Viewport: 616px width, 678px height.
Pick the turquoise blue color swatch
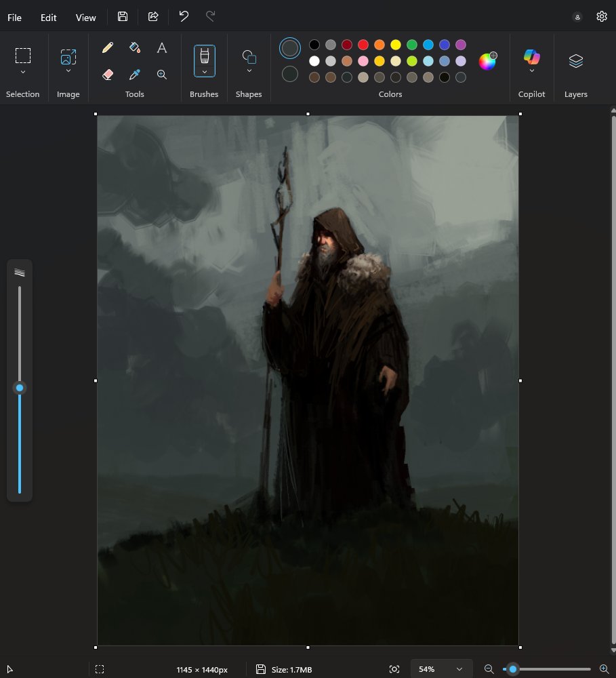428,45
